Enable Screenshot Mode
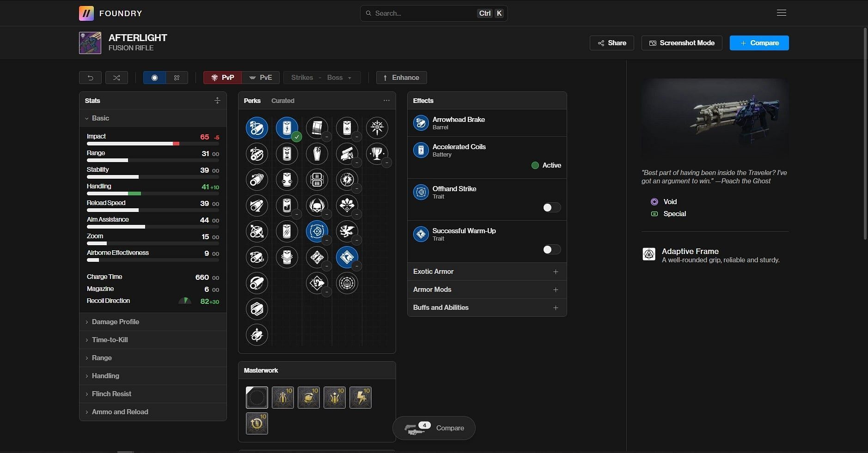Image resolution: width=868 pixels, height=453 pixels. click(x=682, y=43)
